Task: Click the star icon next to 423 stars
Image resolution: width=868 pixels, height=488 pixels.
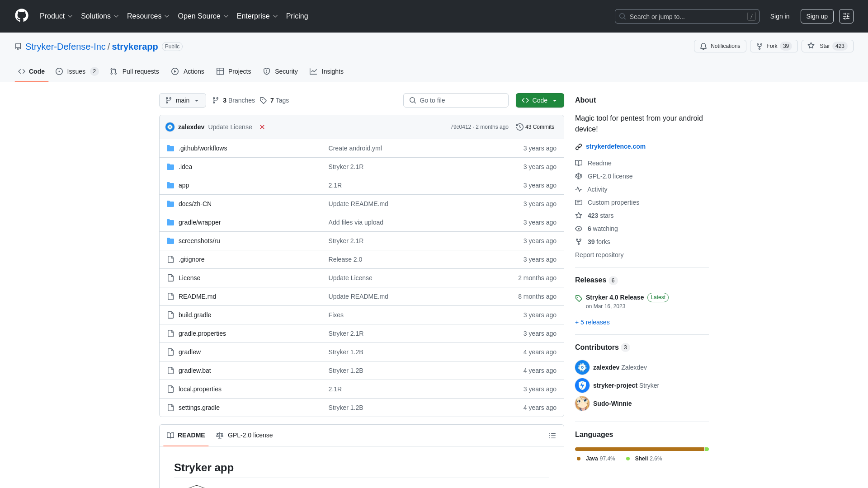Action: point(579,216)
